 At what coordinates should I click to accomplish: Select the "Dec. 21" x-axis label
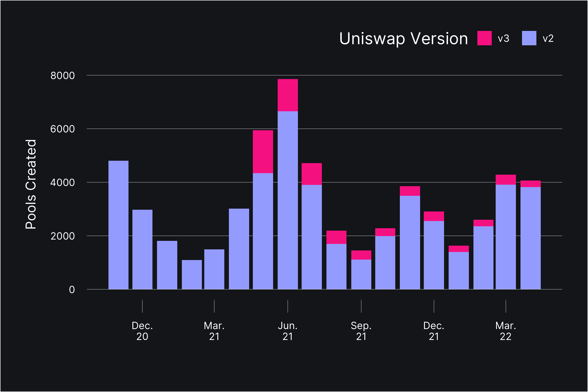click(434, 331)
